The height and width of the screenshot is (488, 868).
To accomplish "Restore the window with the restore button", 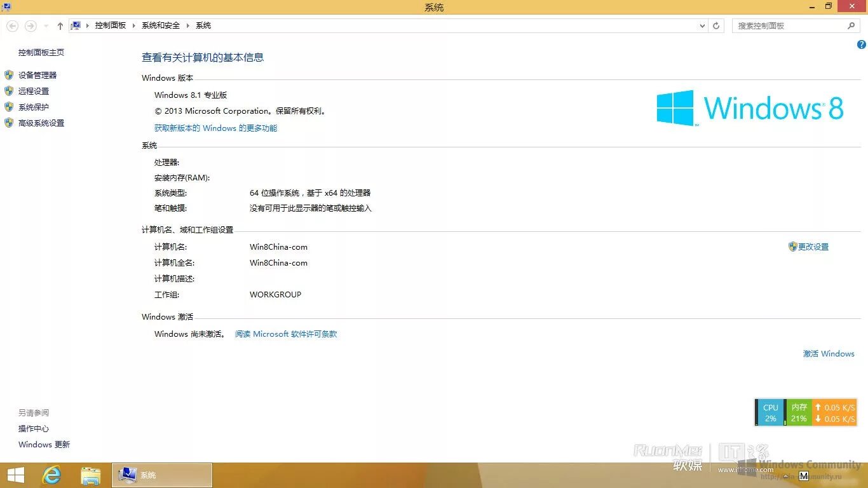I will (829, 6).
